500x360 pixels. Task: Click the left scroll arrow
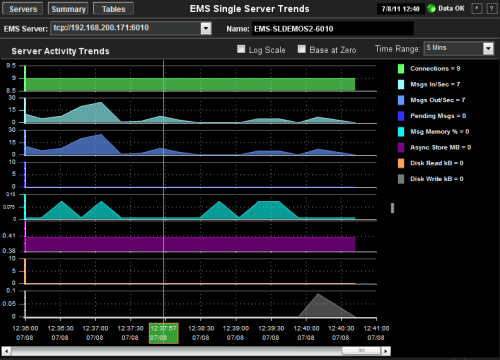[x=6, y=351]
